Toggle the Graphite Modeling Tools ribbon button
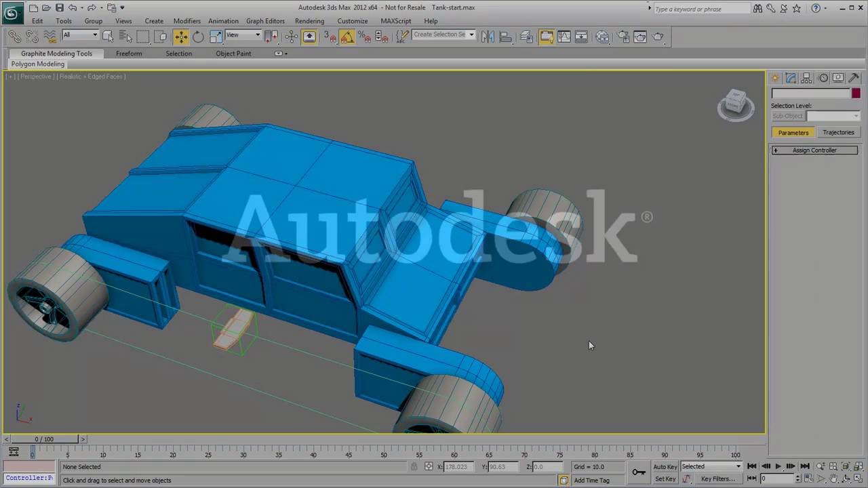 [x=547, y=37]
